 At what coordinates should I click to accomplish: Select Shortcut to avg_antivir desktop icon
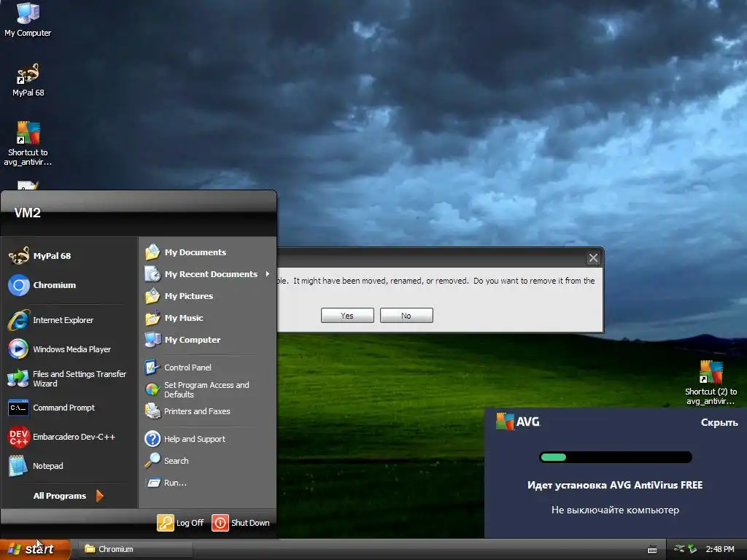(28, 144)
